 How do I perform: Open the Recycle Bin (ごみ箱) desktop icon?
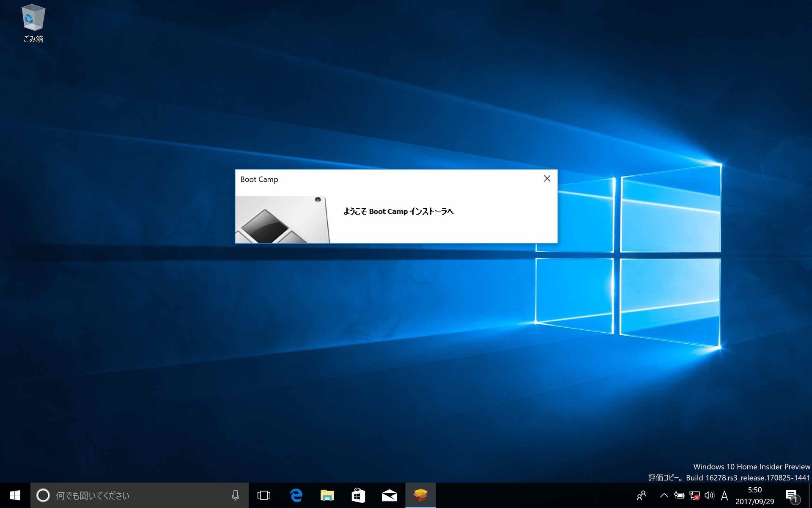33,23
